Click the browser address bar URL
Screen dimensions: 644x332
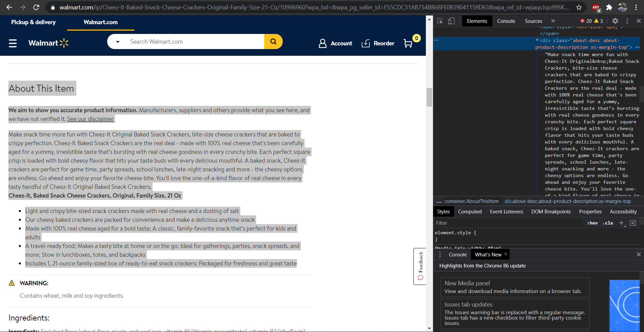314,7
